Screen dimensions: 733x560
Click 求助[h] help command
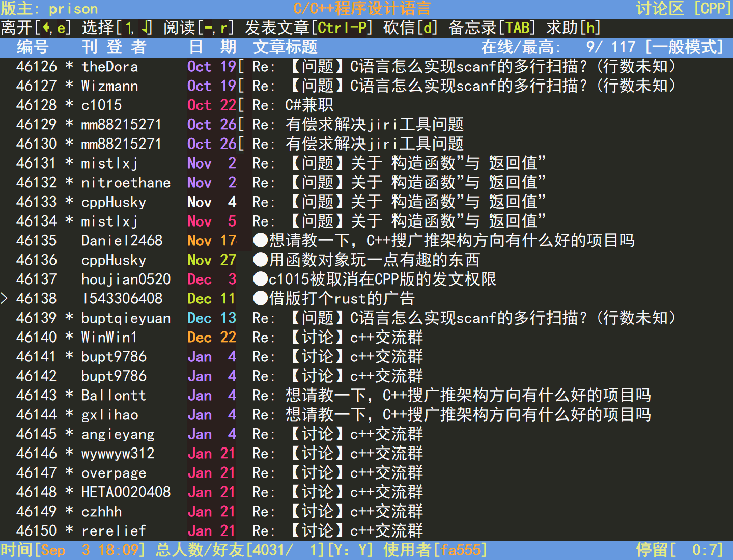coord(574,28)
